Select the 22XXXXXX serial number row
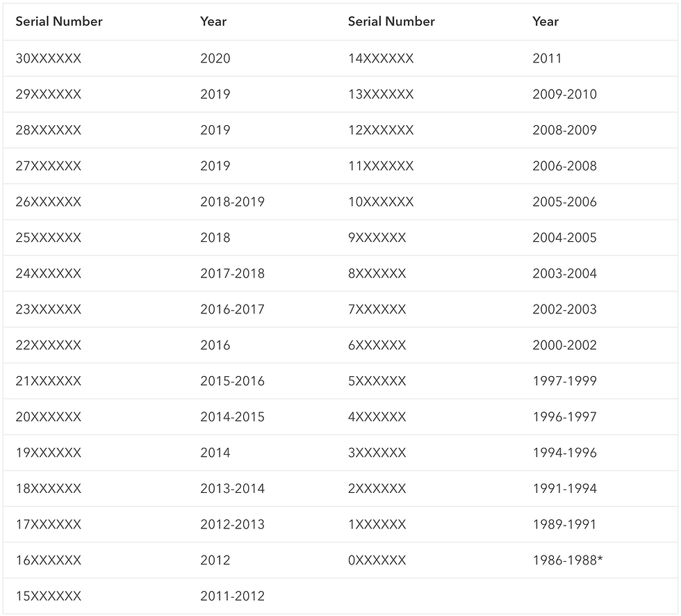Image resolution: width=681 pixels, height=616 pixels. (x=49, y=346)
